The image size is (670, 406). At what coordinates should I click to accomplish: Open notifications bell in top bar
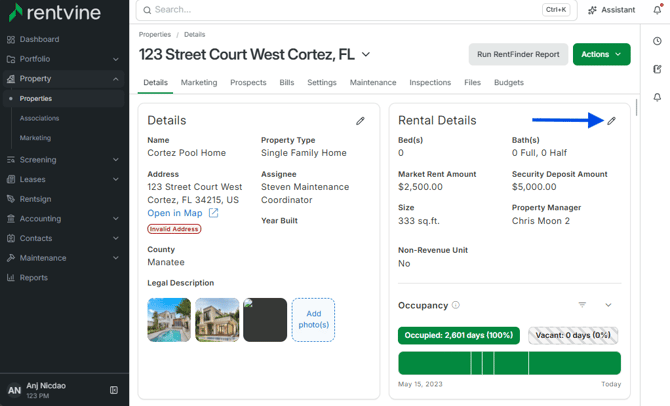[x=657, y=10]
